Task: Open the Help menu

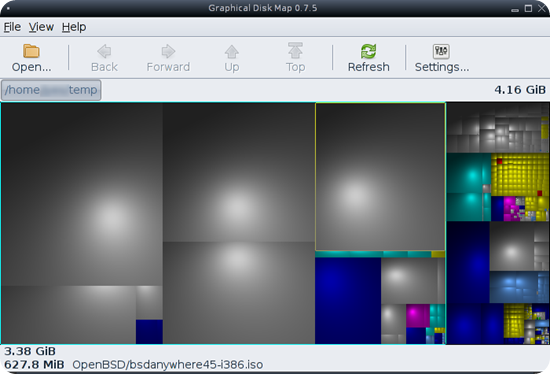Action: (74, 27)
